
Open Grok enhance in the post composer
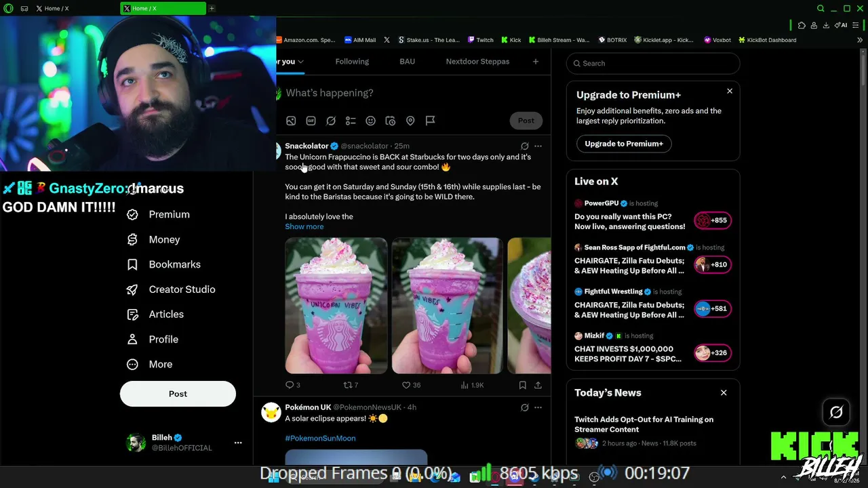click(331, 121)
